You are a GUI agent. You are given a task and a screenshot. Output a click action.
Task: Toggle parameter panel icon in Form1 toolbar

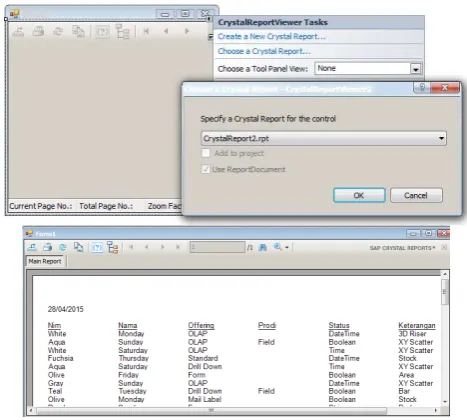point(97,248)
